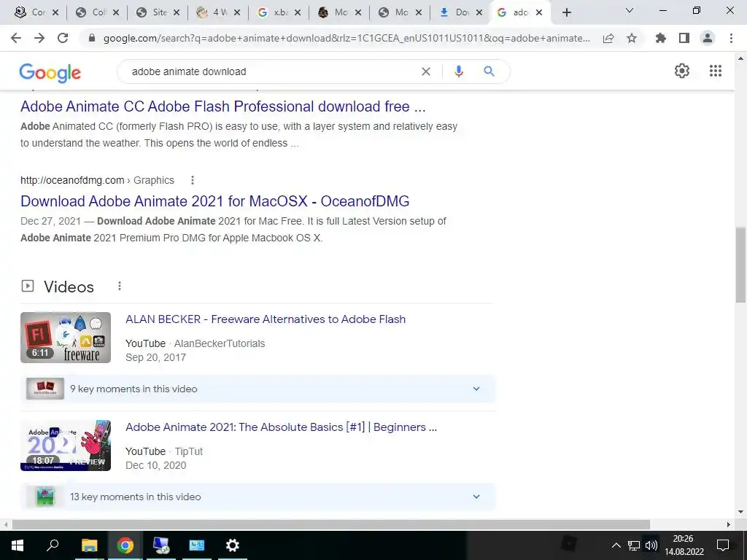Screen dimensions: 747x560
Task: Open ALAN BECKER Freeware Alternatives video link
Action: (266, 319)
